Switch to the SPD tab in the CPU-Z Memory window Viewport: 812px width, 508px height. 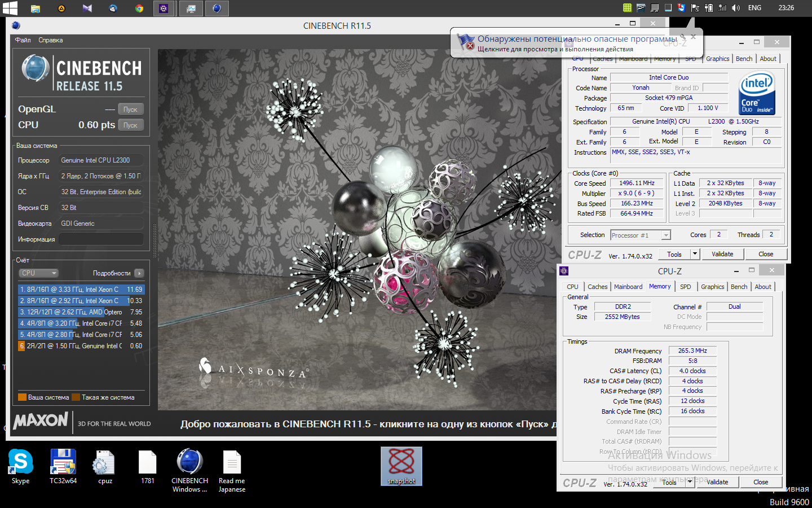pos(686,287)
